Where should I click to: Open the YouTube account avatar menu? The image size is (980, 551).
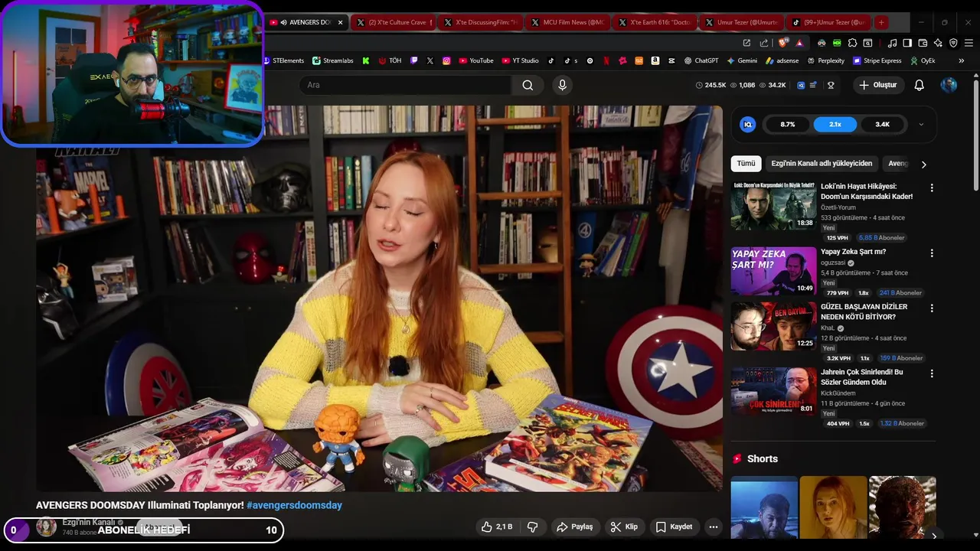[x=949, y=85]
